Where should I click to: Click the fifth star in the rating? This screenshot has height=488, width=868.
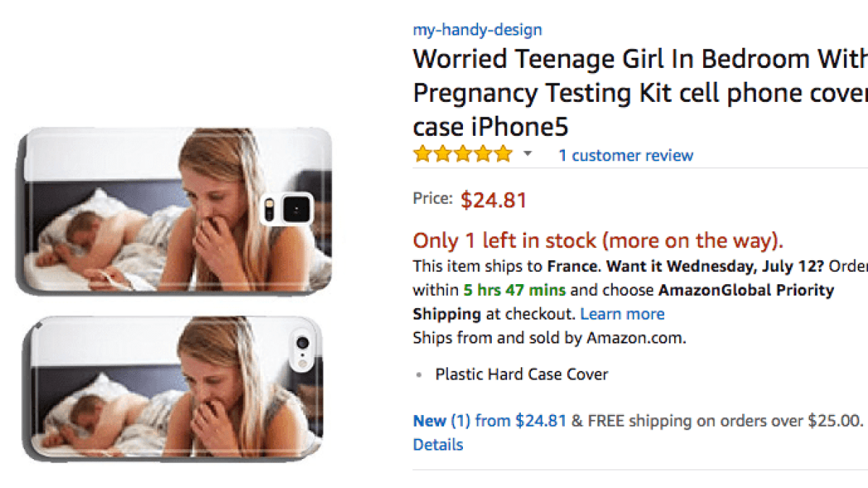(x=503, y=154)
